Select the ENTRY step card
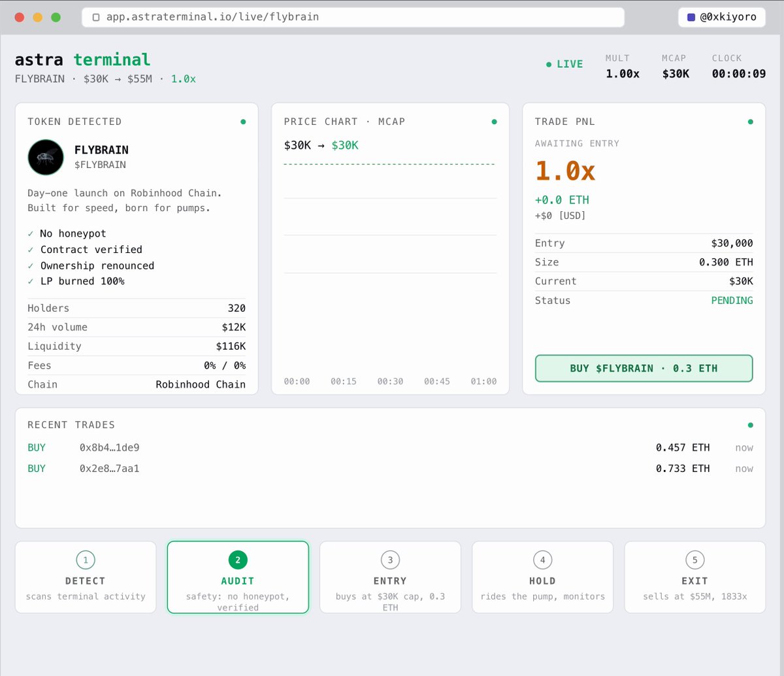 (x=390, y=577)
